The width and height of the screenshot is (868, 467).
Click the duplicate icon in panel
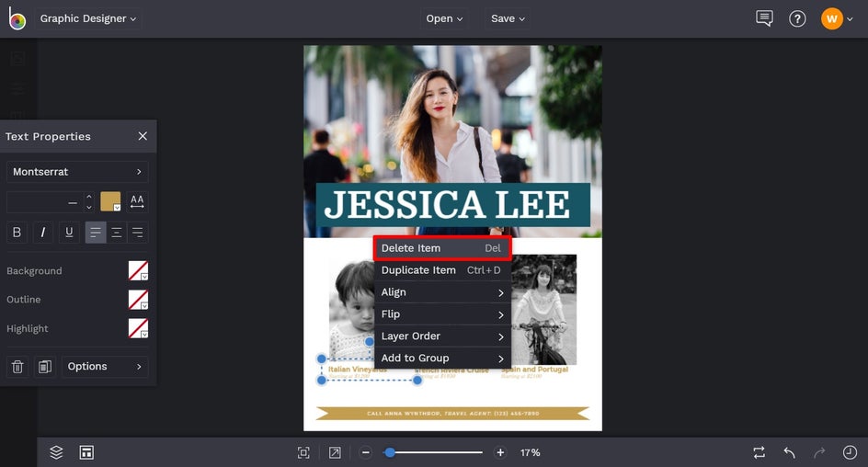coord(45,367)
